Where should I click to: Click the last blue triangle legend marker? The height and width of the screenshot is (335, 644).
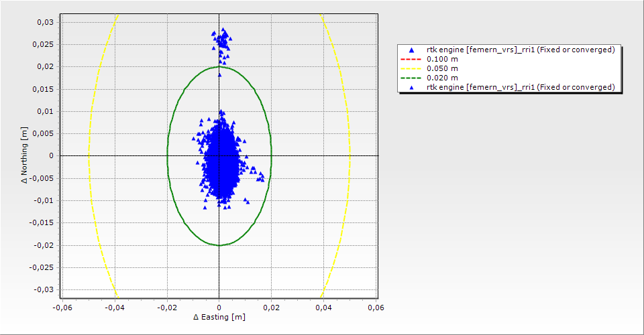click(412, 88)
